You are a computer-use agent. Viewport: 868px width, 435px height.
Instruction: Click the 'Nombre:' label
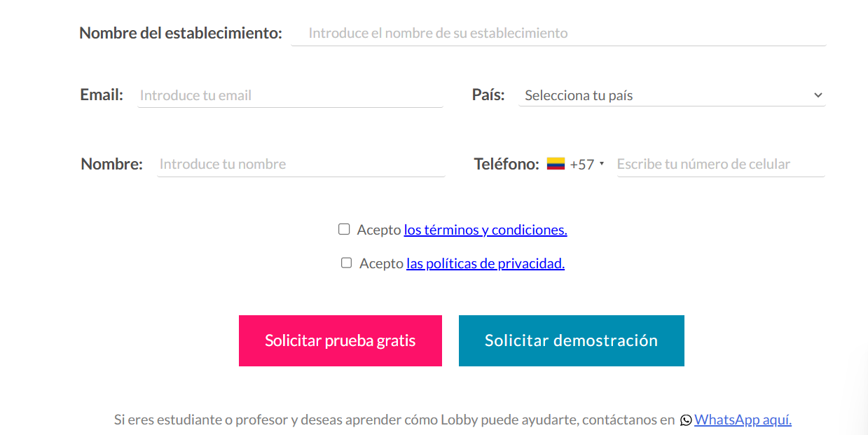tap(112, 164)
